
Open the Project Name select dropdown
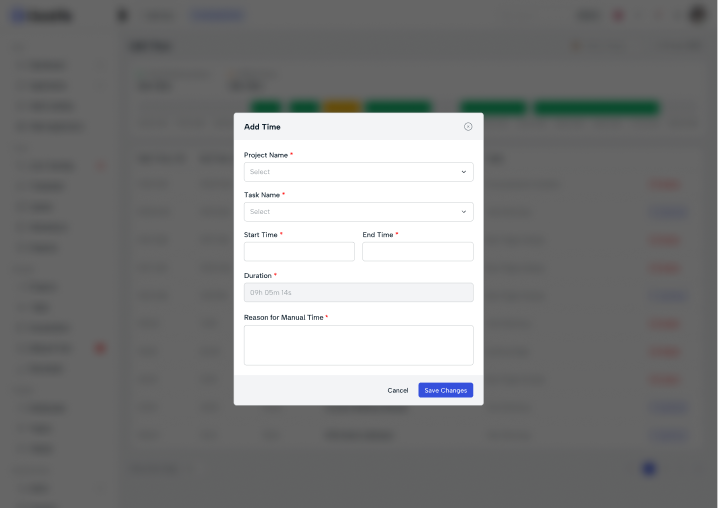click(x=359, y=172)
